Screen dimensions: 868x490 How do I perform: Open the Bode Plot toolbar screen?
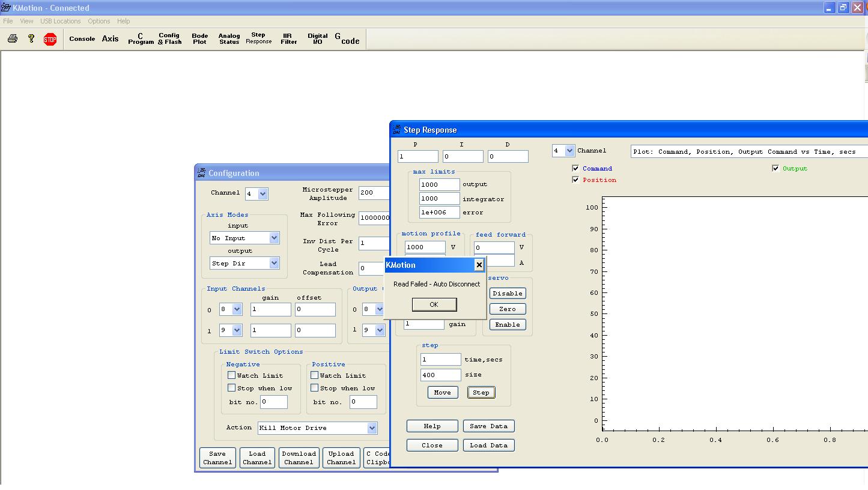(199, 39)
